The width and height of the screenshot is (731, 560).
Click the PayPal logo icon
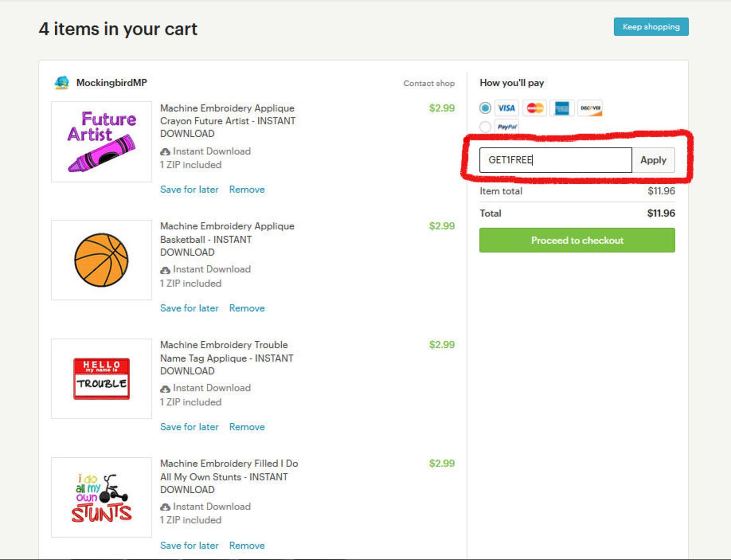(x=507, y=127)
